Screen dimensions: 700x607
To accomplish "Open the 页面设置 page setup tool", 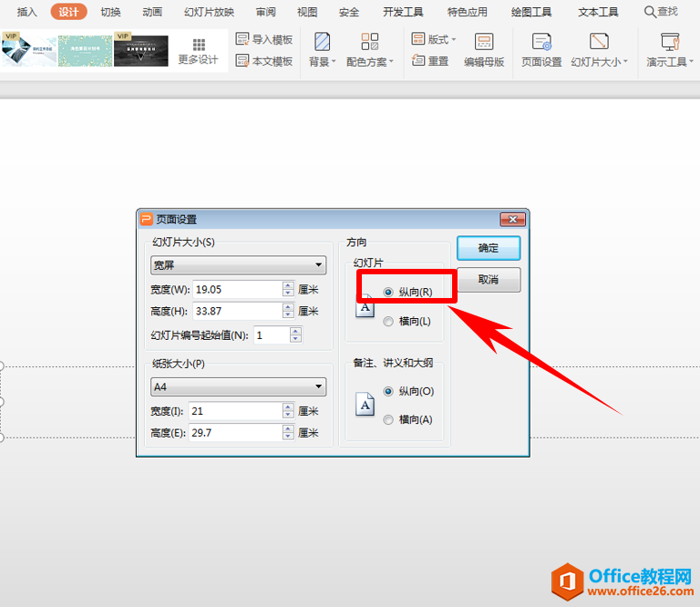I will [541, 42].
